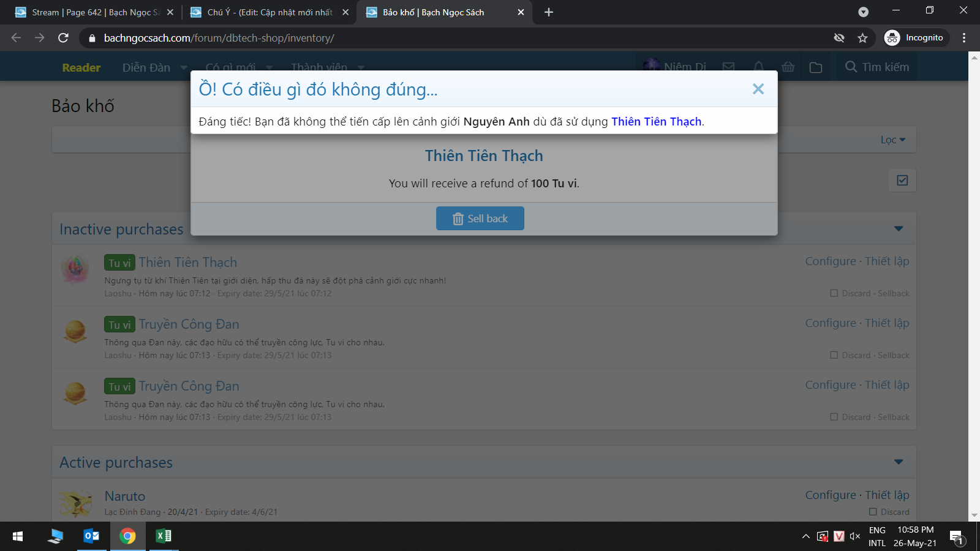Open the Chrome three-dot menu

tap(964, 38)
